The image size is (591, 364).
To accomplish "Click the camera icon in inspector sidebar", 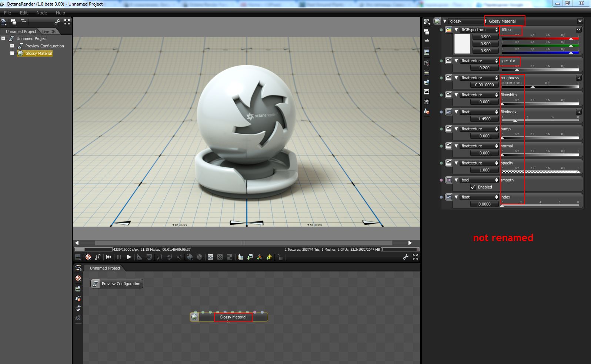I will click(x=427, y=63).
